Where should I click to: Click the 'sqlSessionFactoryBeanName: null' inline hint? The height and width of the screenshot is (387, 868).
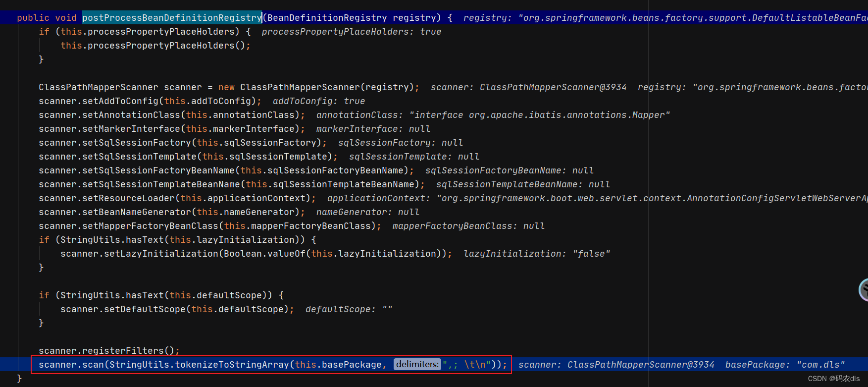click(510, 170)
